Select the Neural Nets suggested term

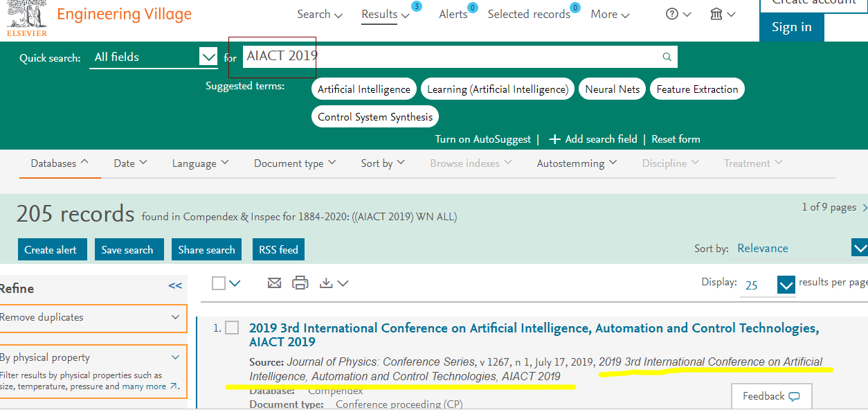click(612, 89)
